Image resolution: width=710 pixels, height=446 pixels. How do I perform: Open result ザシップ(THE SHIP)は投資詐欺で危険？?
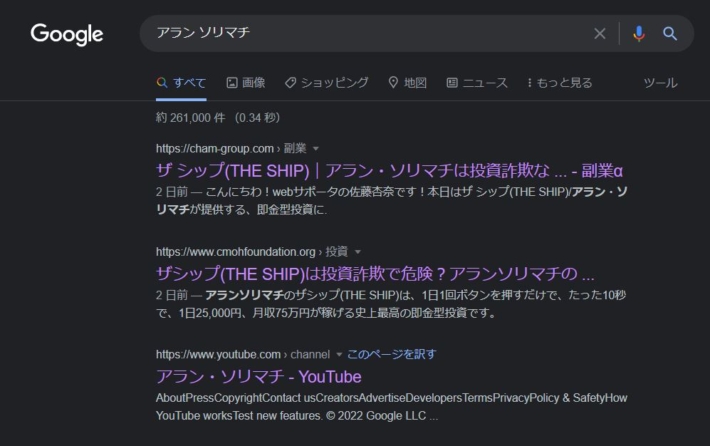(375, 274)
